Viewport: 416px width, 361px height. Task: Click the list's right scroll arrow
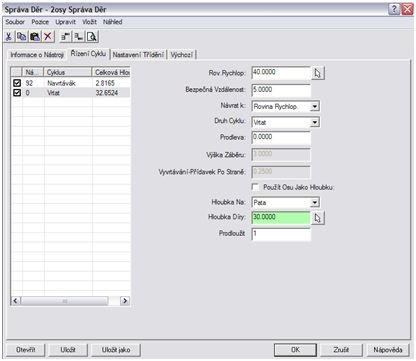[124, 301]
